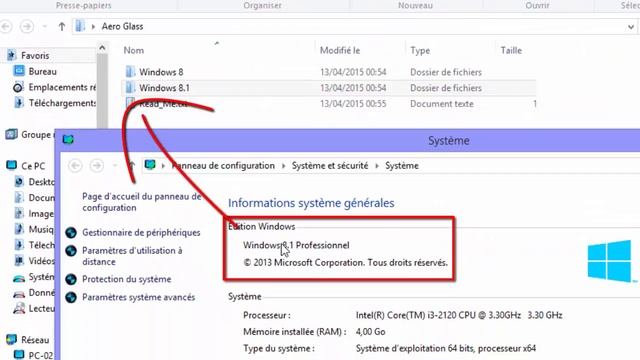Open Vidéos under Ce PC

41,261
